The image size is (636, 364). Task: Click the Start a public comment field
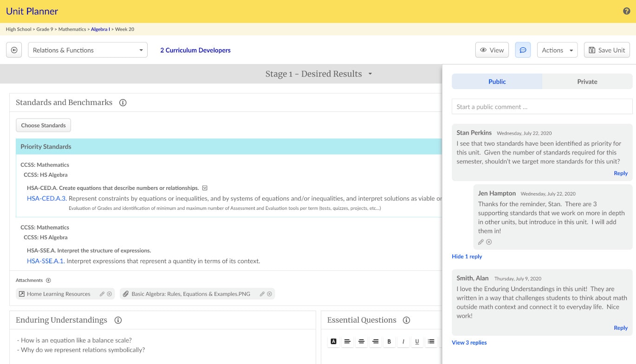click(x=542, y=107)
